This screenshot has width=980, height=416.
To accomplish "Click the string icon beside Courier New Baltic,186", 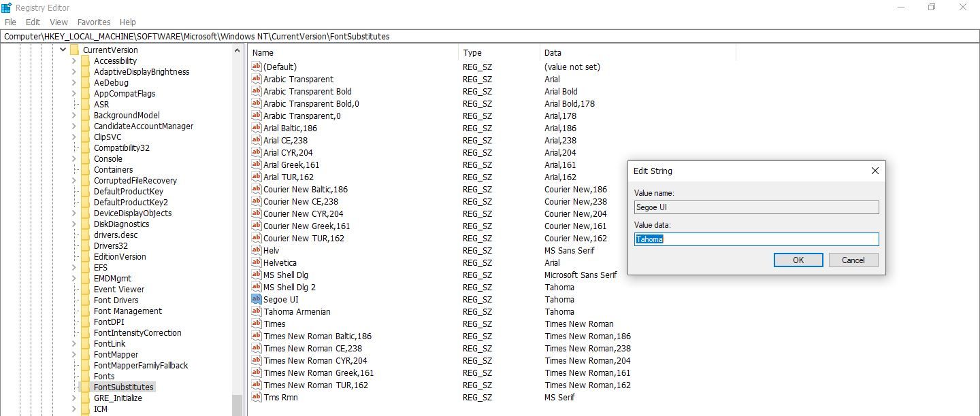I will pos(257,189).
